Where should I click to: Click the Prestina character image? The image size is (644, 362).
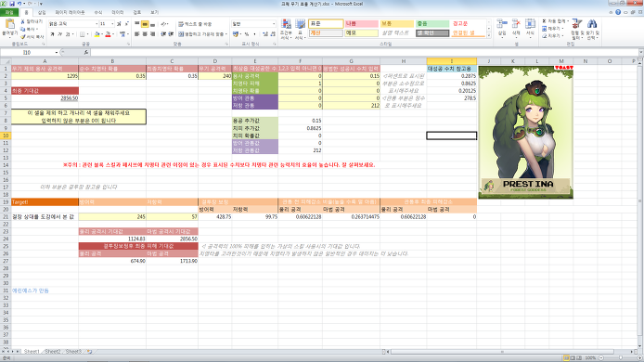pyautogui.click(x=526, y=133)
